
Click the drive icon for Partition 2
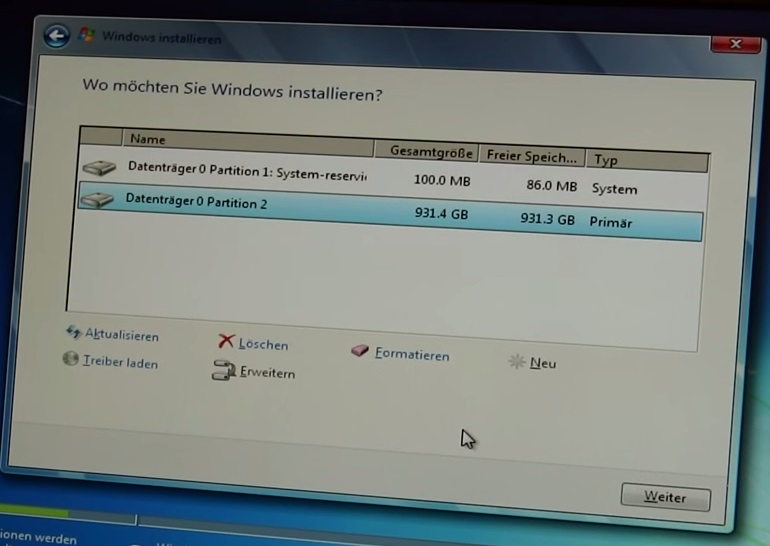[97, 200]
